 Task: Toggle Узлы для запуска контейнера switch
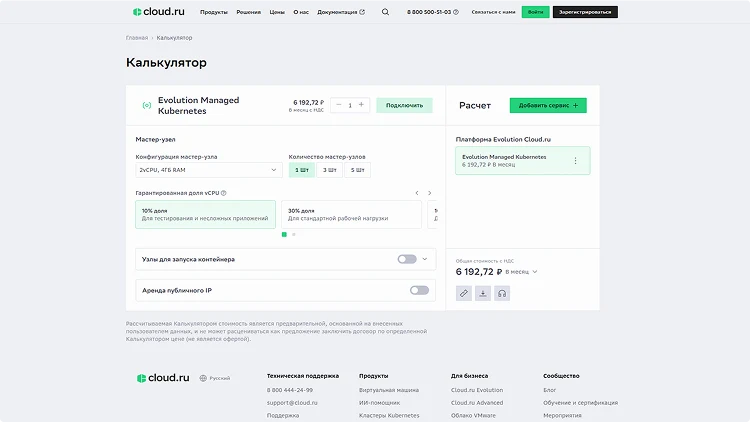[407, 259]
